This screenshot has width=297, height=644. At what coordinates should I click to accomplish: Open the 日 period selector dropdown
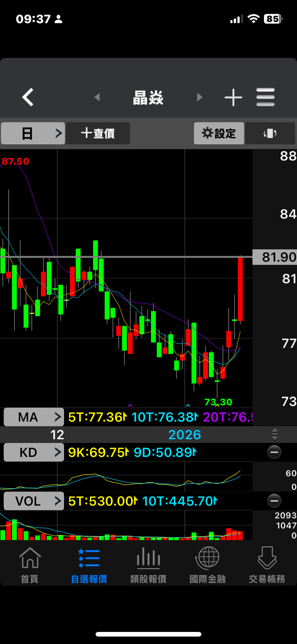point(33,133)
